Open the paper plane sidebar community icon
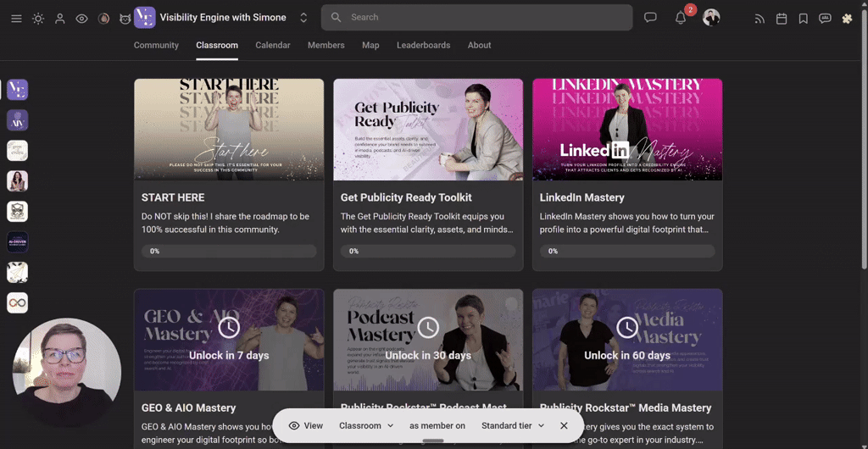Image resolution: width=868 pixels, height=449 pixels. [x=17, y=272]
